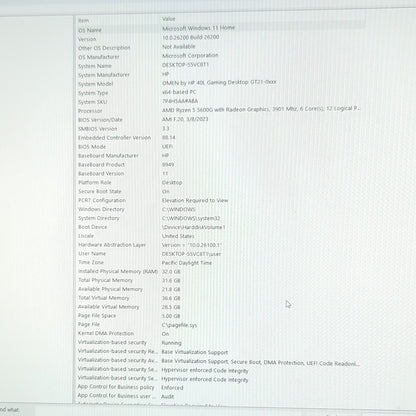
Task: Select the BaseBoard Product row
Action: pyautogui.click(x=220, y=164)
